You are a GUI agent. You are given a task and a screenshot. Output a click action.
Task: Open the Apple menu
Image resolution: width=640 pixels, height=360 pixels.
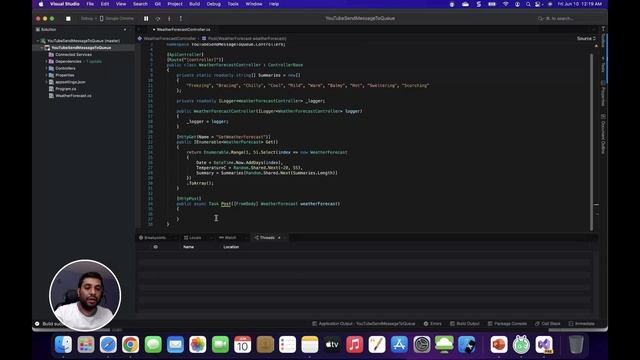pyautogui.click(x=41, y=4)
